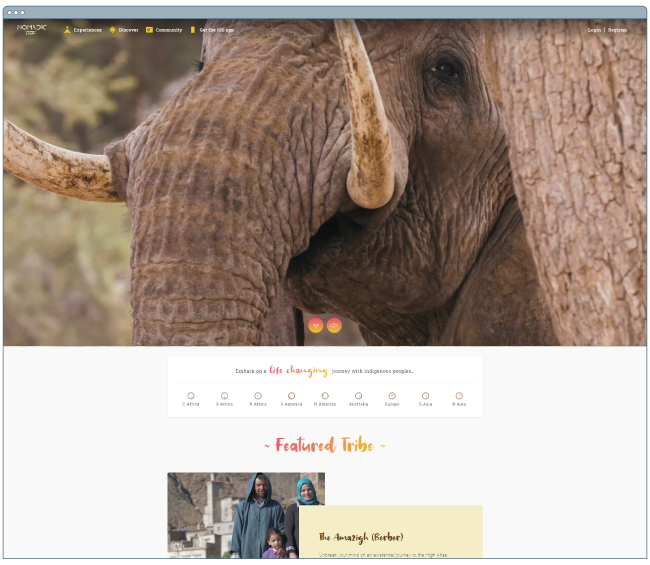Image resolution: width=650 pixels, height=565 pixels.
Task: Select the N Asia region icon
Action: pyautogui.click(x=459, y=396)
